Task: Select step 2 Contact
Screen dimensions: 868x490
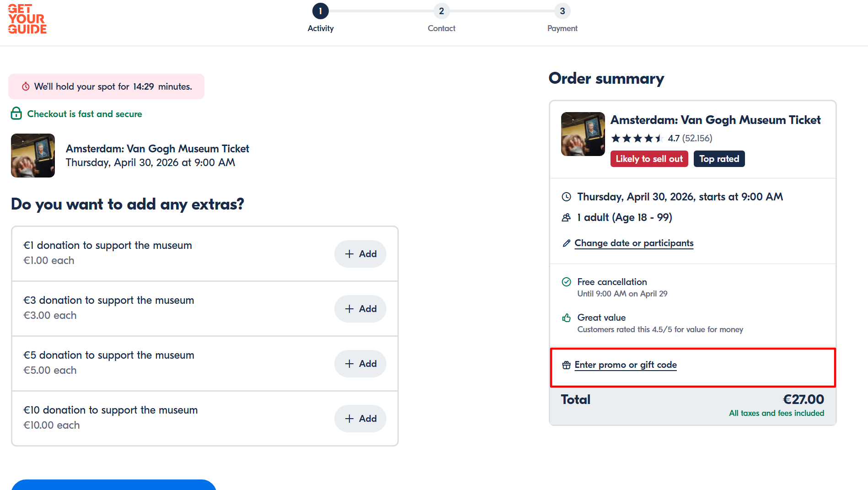Action: (x=441, y=11)
